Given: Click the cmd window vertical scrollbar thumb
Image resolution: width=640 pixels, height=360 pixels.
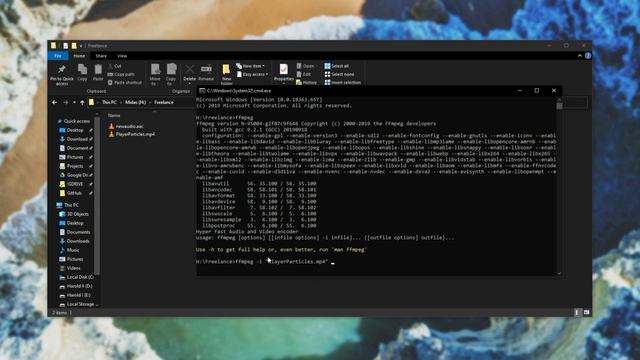Looking at the screenshot, I should coord(559,105).
